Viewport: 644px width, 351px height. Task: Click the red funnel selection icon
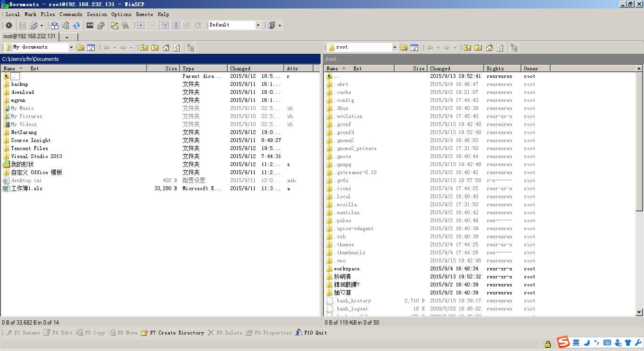(165, 25)
